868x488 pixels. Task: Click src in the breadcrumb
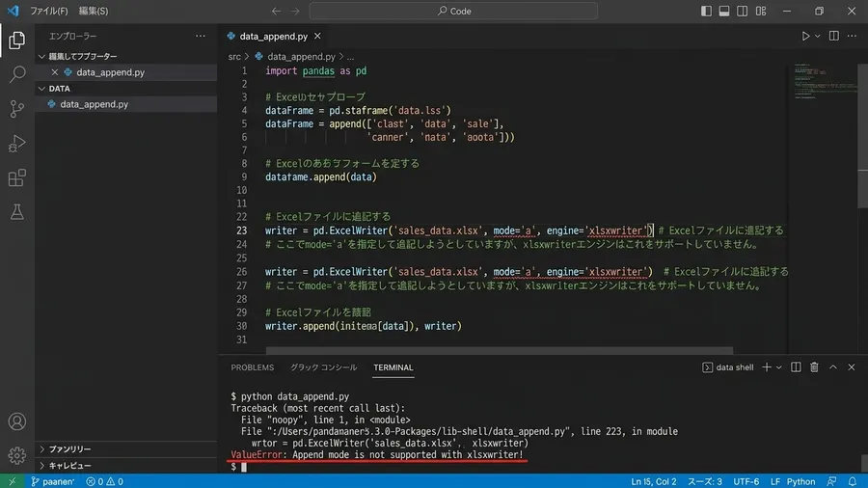234,57
